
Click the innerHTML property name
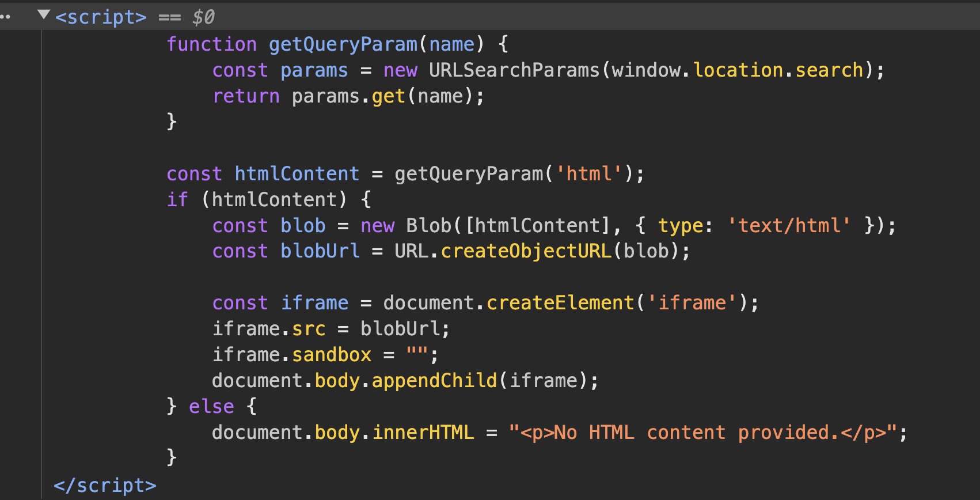[x=423, y=433]
